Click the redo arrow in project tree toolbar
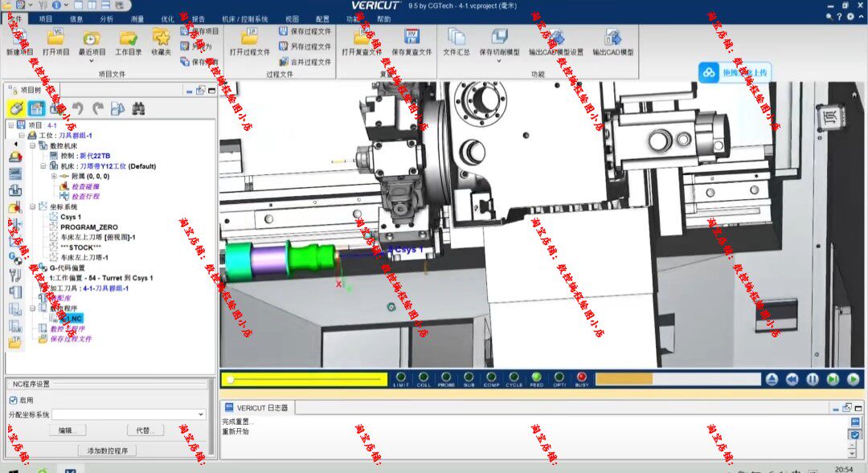Screen dimensions: 868x473 point(98,108)
